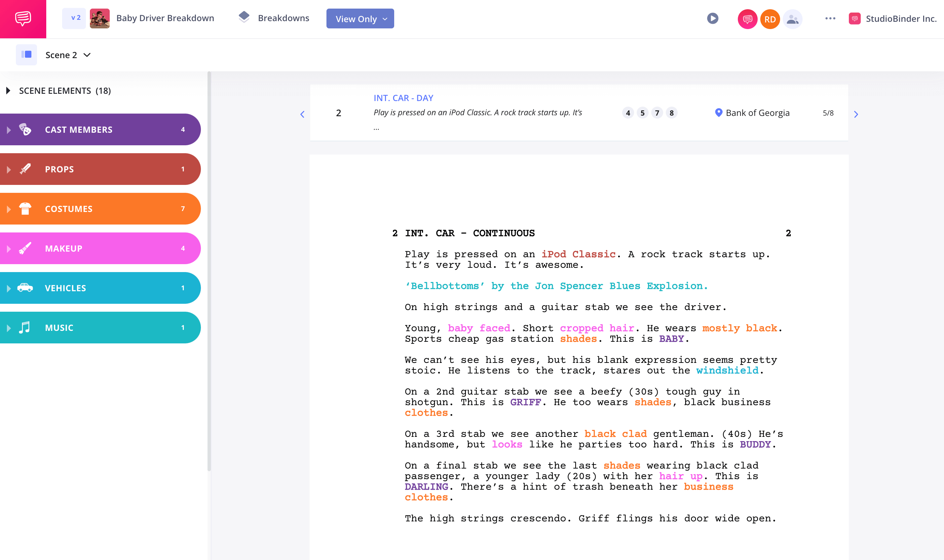Screen dimensions: 944x560
Task: Click cast member badge 8
Action: [x=671, y=113]
